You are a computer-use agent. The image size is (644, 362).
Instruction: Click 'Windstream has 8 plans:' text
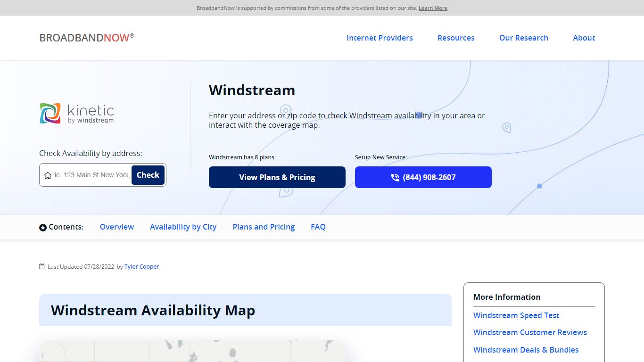(242, 157)
